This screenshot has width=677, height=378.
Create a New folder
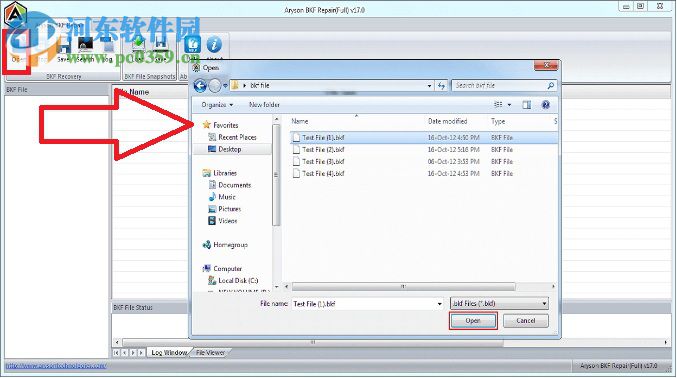264,105
